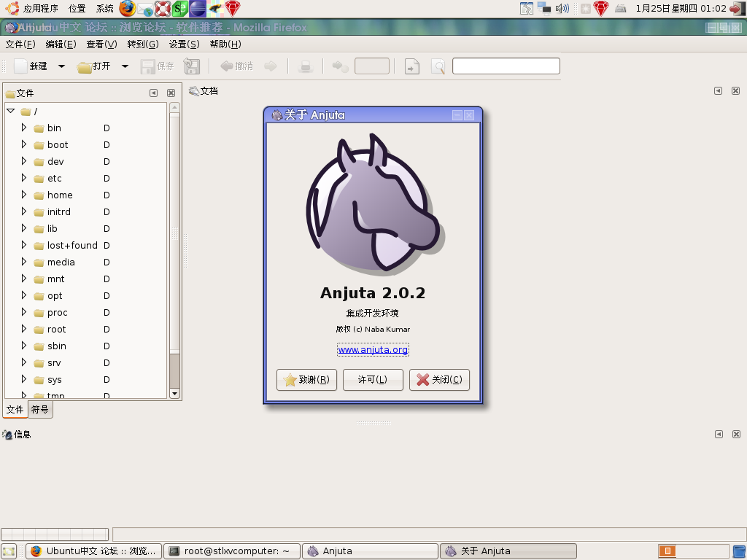
Task: Select the sys folder row
Action: point(86,379)
